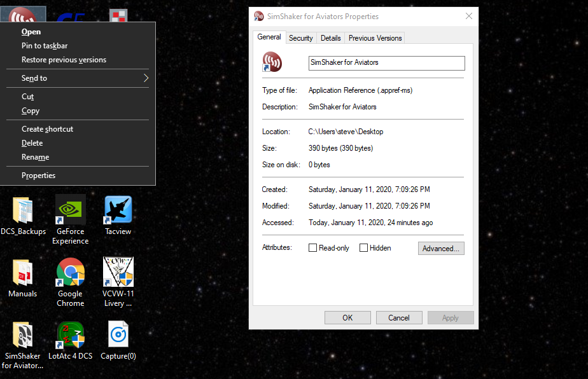Switch to the Details tab
Screen dimensions: 588x379
(331, 38)
